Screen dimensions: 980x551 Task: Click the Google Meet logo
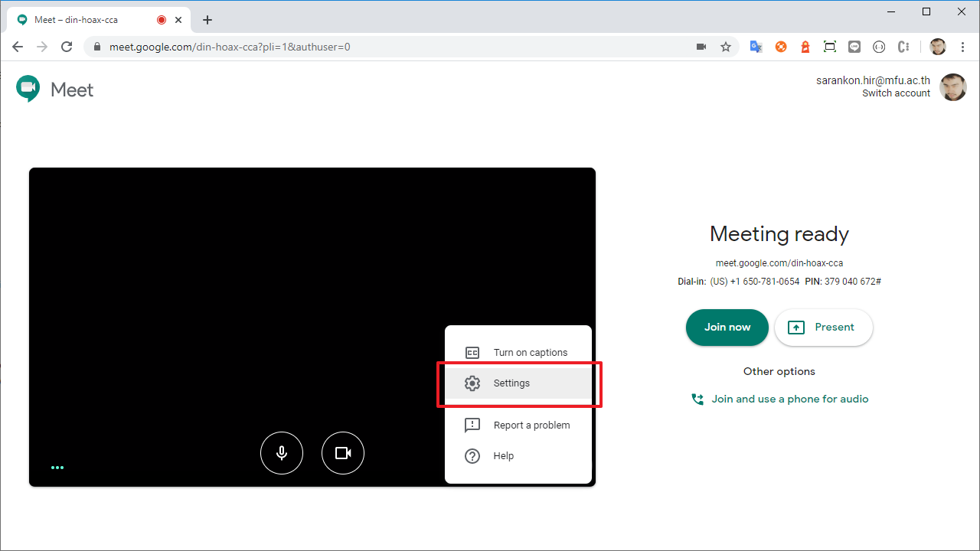point(54,90)
